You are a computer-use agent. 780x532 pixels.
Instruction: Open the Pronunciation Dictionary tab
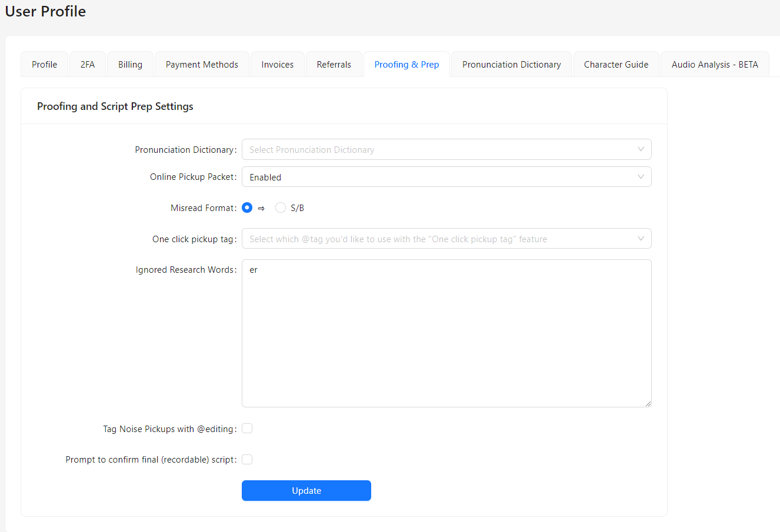click(x=511, y=64)
